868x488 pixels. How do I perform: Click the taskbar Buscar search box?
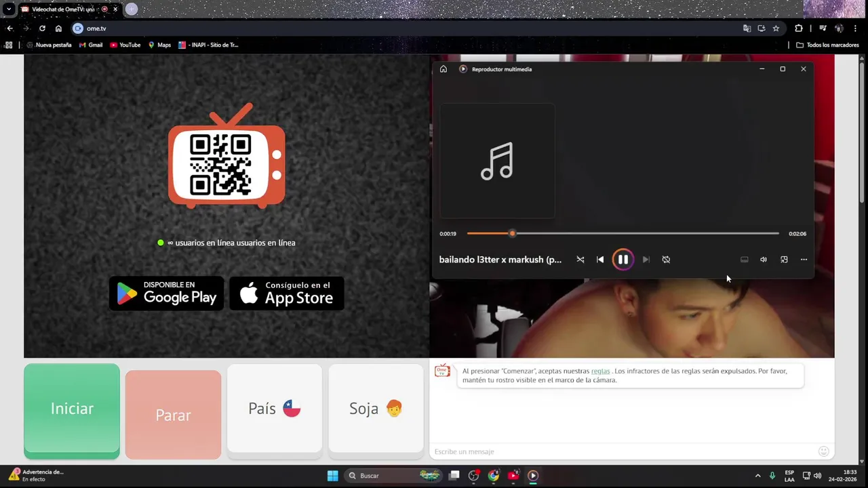(395, 476)
